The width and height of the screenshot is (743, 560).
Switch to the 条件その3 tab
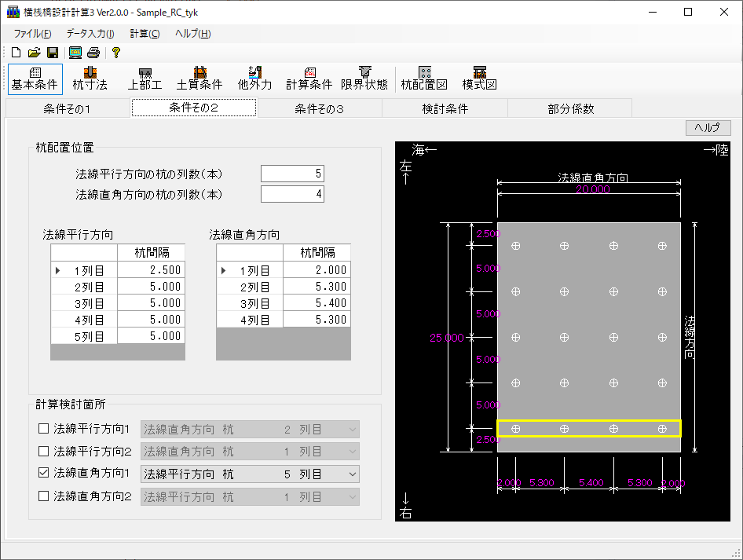(320, 109)
